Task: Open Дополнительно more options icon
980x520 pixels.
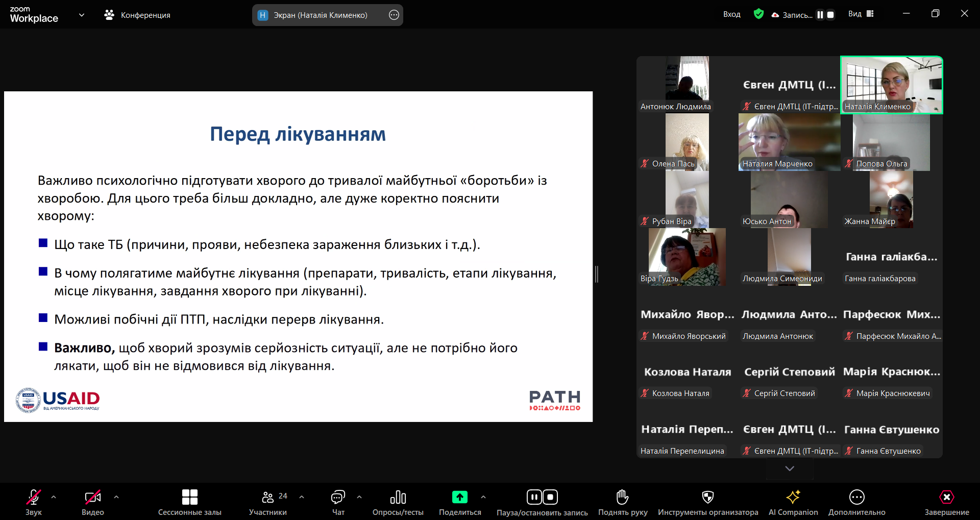Action: point(856,497)
